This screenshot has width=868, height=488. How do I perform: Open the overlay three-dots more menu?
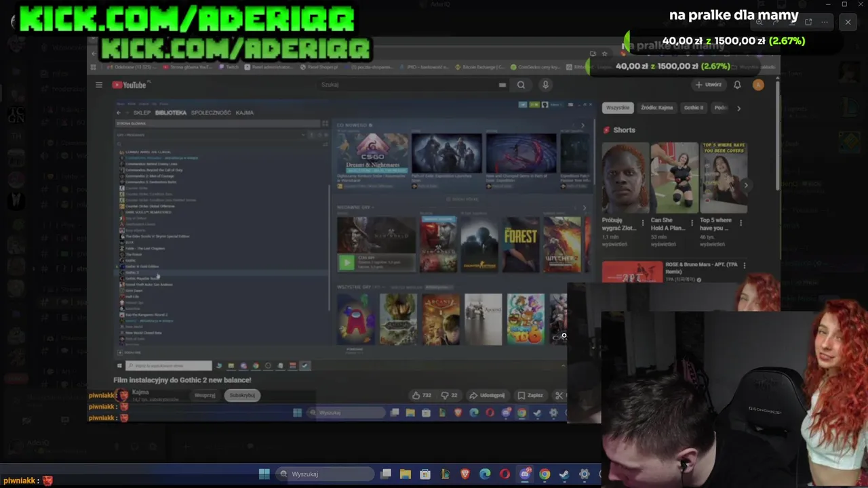(825, 22)
